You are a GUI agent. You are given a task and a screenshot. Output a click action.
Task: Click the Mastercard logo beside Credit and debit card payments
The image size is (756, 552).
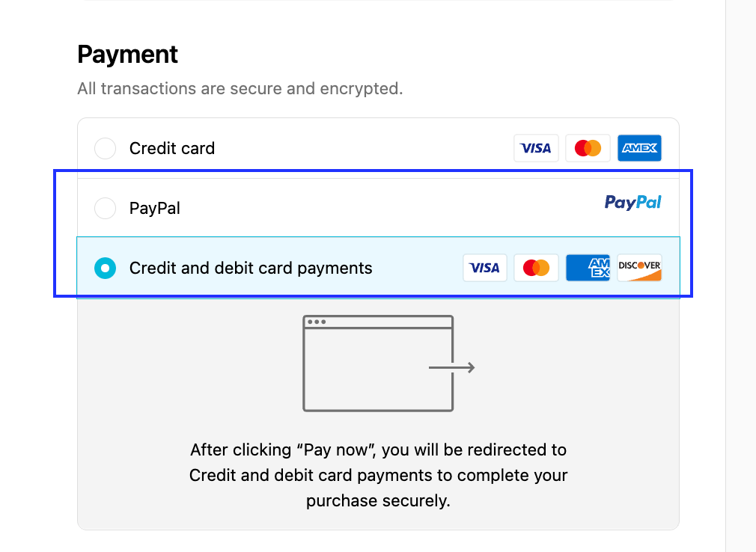[536, 268]
